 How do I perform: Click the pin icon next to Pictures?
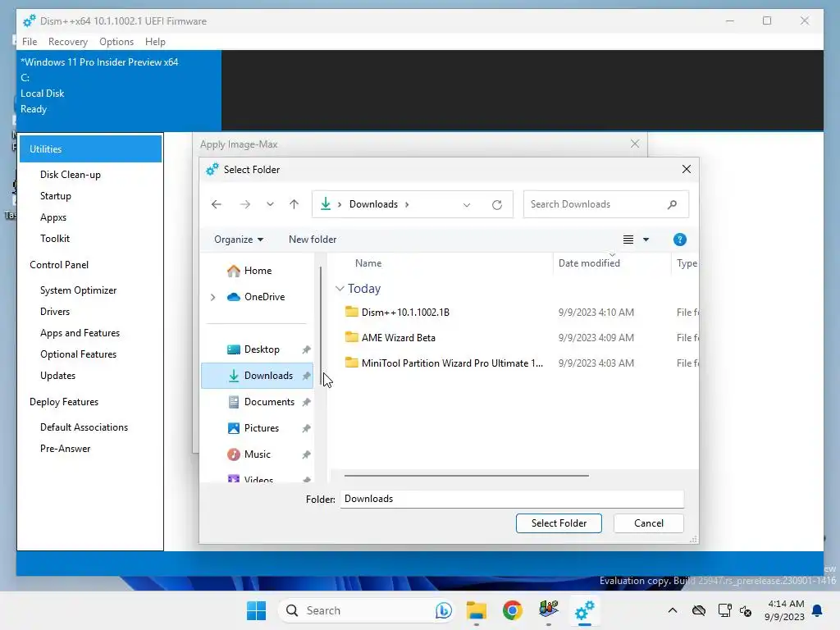(x=306, y=428)
